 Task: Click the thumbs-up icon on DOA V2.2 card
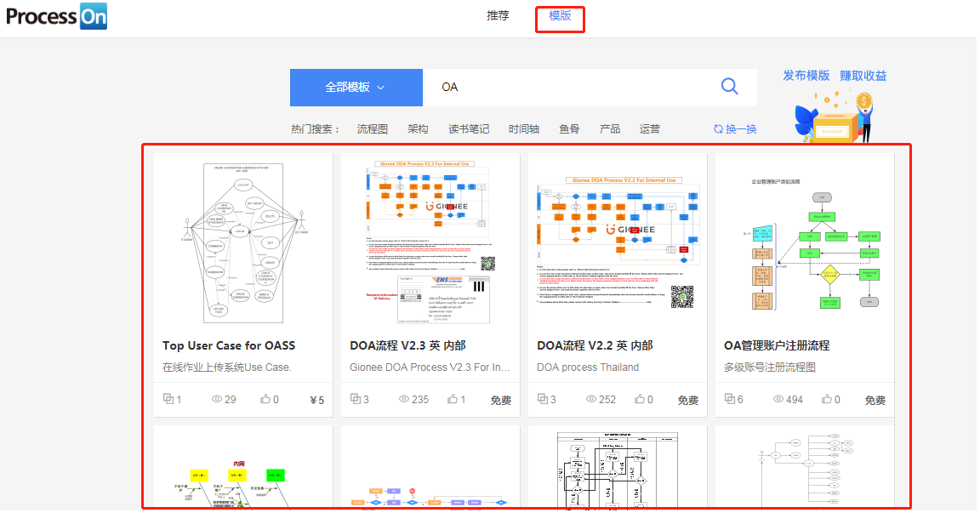pyautogui.click(x=640, y=399)
